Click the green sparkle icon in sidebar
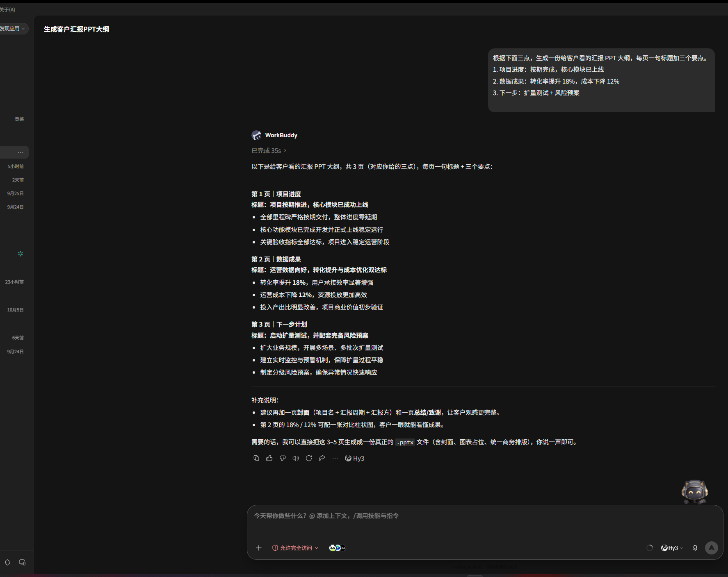This screenshot has height=577, width=728. pos(21,254)
